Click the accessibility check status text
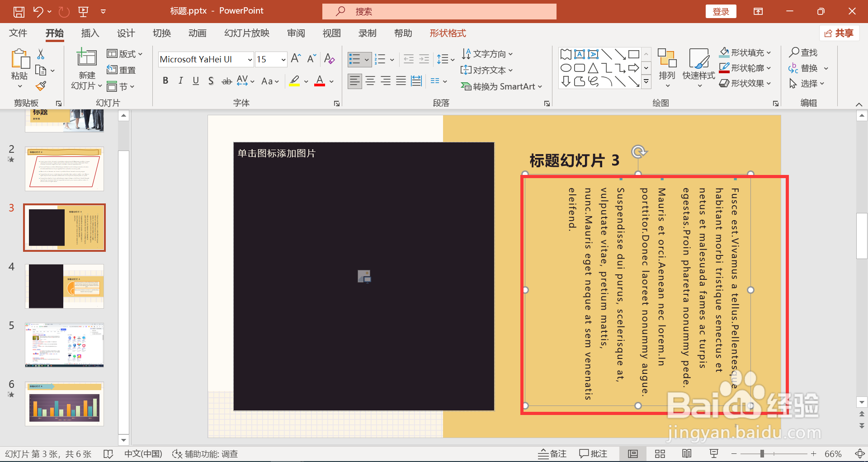 tap(205, 453)
